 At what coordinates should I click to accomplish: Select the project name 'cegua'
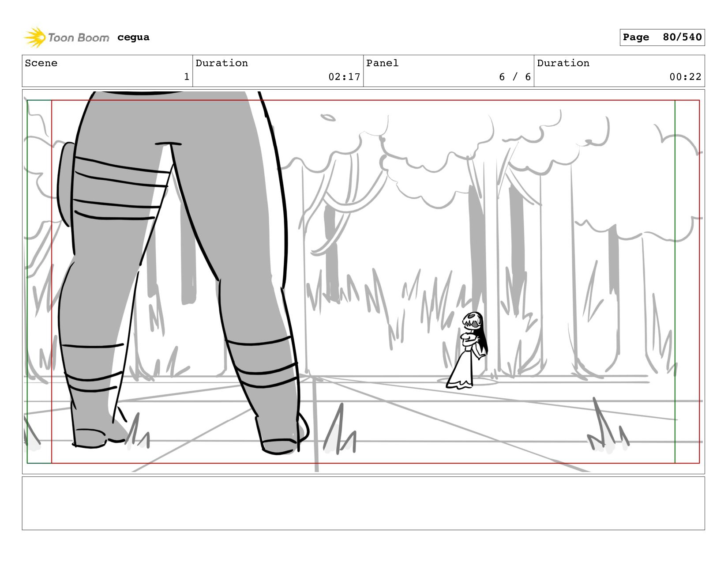tap(133, 38)
